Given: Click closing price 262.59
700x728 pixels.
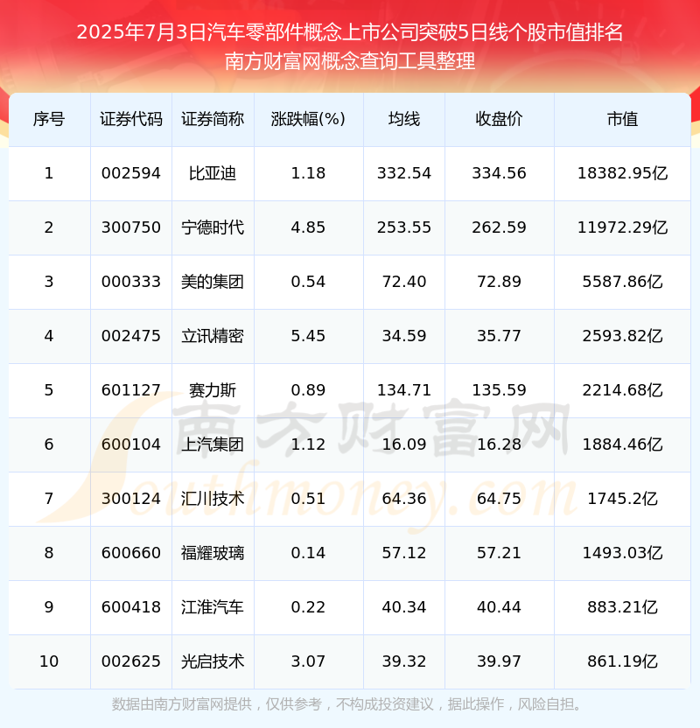Looking at the screenshot, I should 499,227.
